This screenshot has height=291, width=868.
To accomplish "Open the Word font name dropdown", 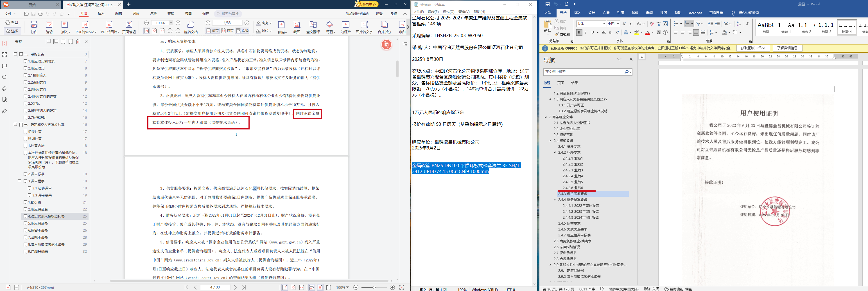I will (x=604, y=24).
